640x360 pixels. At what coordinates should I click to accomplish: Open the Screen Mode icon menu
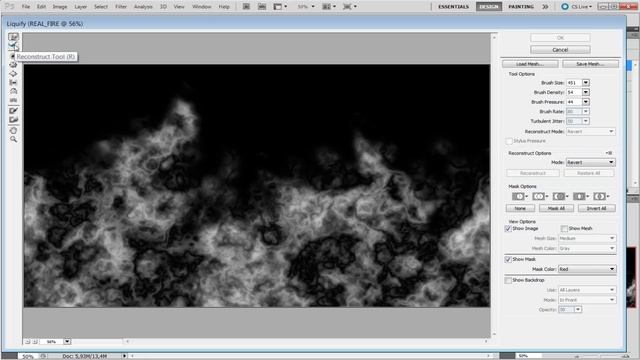click(350, 7)
